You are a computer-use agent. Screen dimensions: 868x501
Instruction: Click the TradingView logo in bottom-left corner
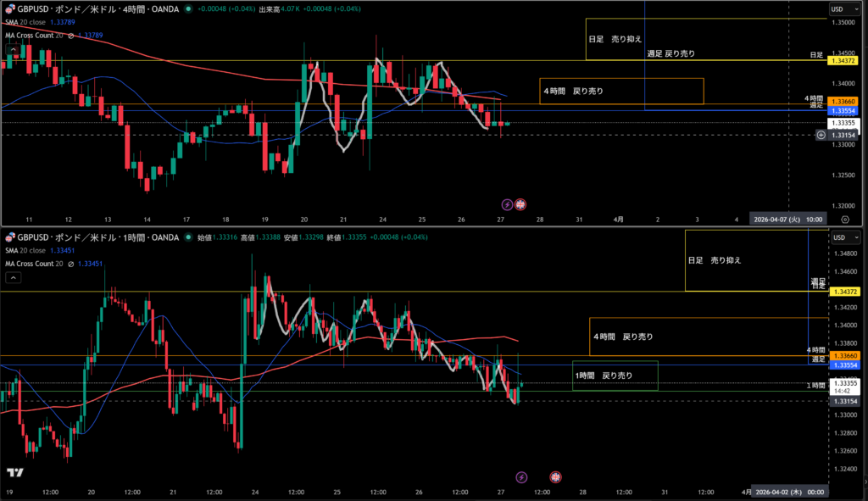tap(14, 473)
